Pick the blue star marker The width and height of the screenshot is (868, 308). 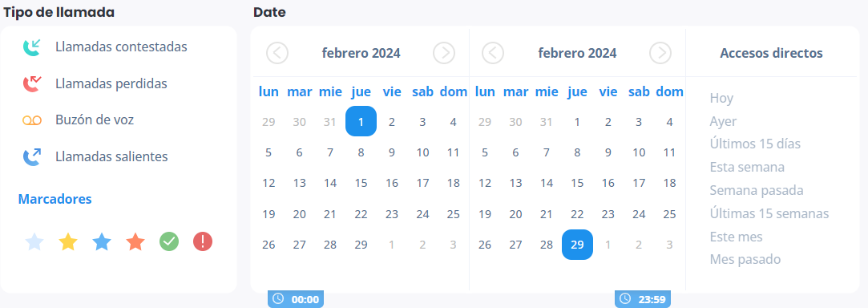point(102,241)
